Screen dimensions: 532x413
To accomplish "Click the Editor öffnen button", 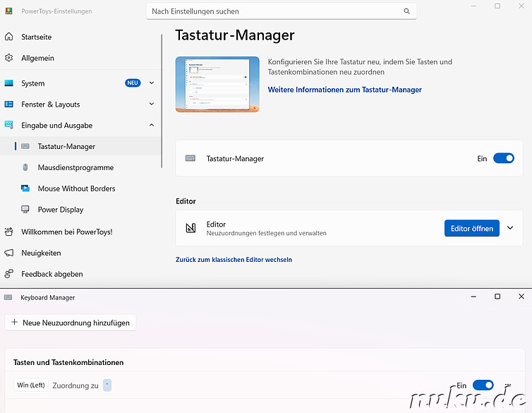I will (x=471, y=228).
